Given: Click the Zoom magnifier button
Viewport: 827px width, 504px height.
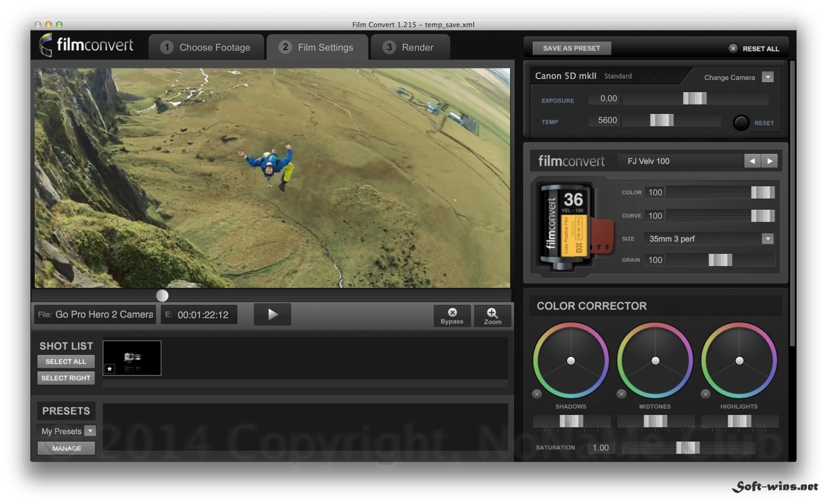Looking at the screenshot, I should pyautogui.click(x=493, y=316).
